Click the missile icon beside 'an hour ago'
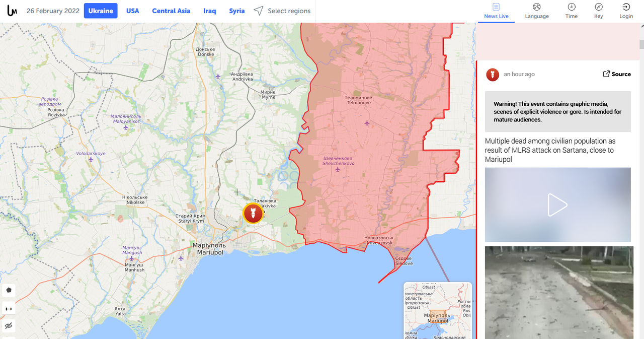The height and width of the screenshot is (339, 644). (x=493, y=75)
